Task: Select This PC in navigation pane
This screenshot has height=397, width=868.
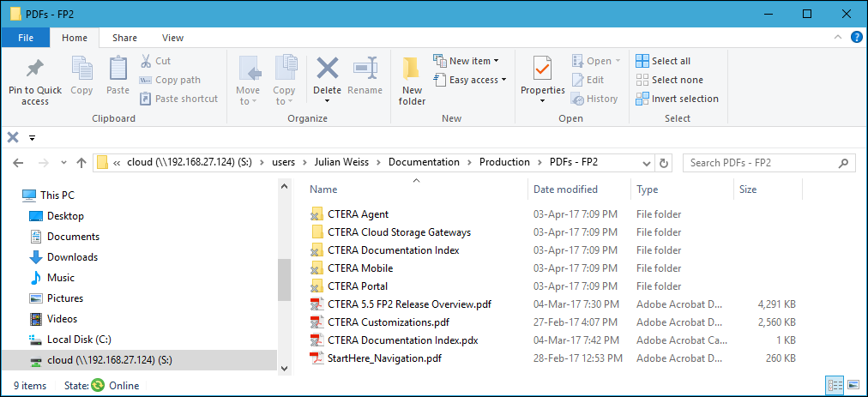Action: [48, 195]
